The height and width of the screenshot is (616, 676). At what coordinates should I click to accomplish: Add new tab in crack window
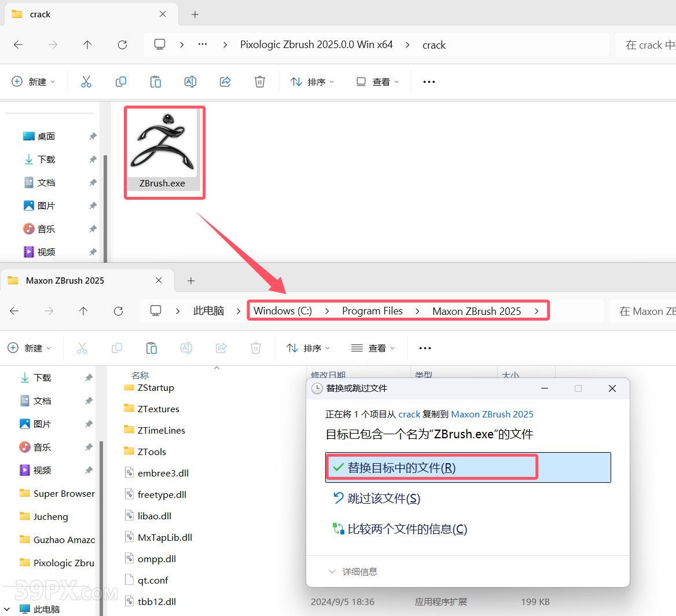[x=195, y=14]
